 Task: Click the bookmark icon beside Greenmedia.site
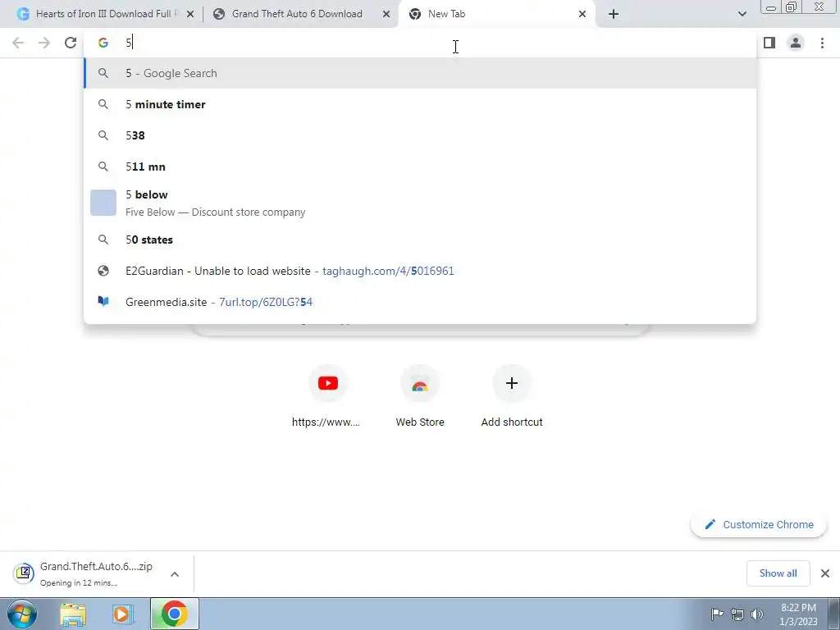pyautogui.click(x=103, y=302)
